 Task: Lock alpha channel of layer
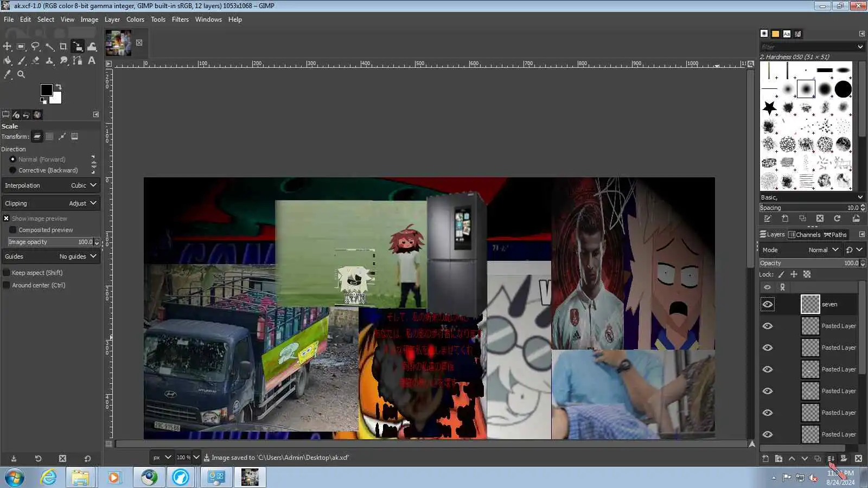[x=807, y=274]
